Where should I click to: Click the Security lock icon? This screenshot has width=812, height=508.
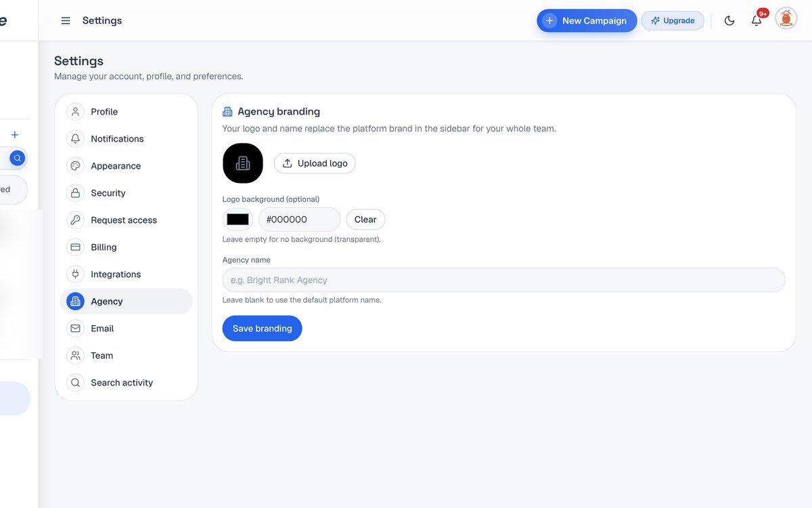pos(75,193)
